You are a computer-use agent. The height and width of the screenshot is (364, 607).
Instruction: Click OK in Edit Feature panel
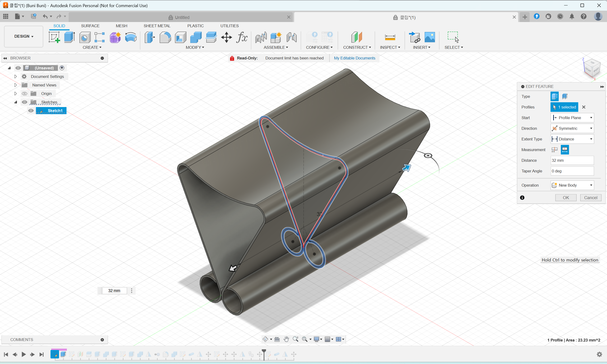coord(566,198)
